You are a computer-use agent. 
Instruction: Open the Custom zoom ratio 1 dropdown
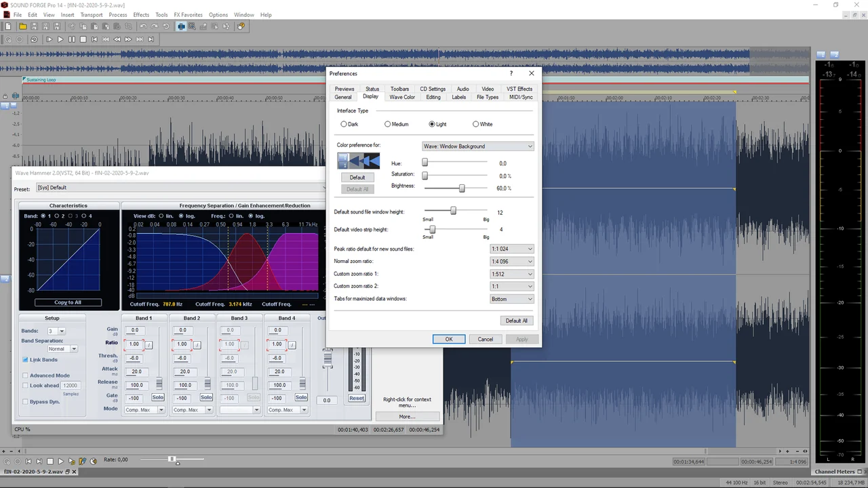click(512, 274)
